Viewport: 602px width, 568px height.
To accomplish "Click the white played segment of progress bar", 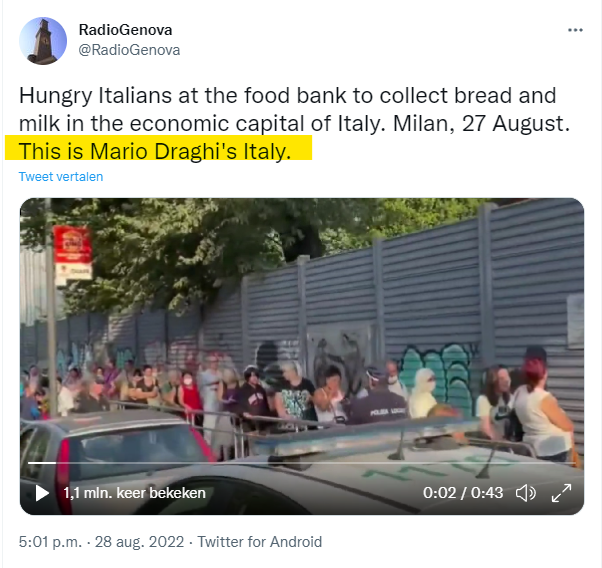I will tap(41, 463).
